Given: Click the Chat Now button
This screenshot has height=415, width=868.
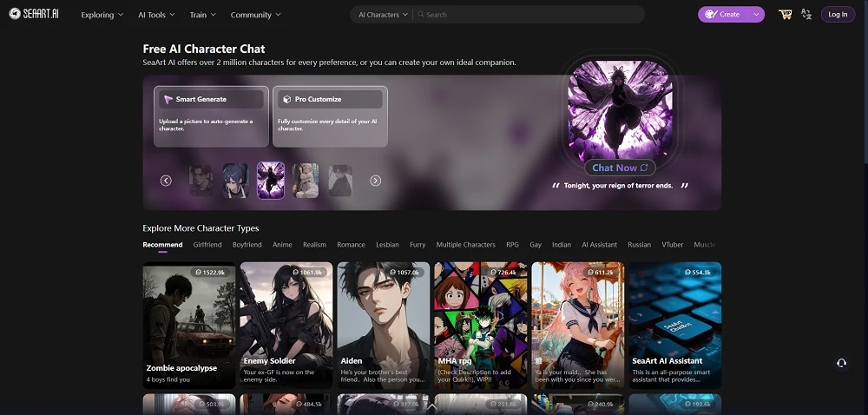Looking at the screenshot, I should 620,168.
